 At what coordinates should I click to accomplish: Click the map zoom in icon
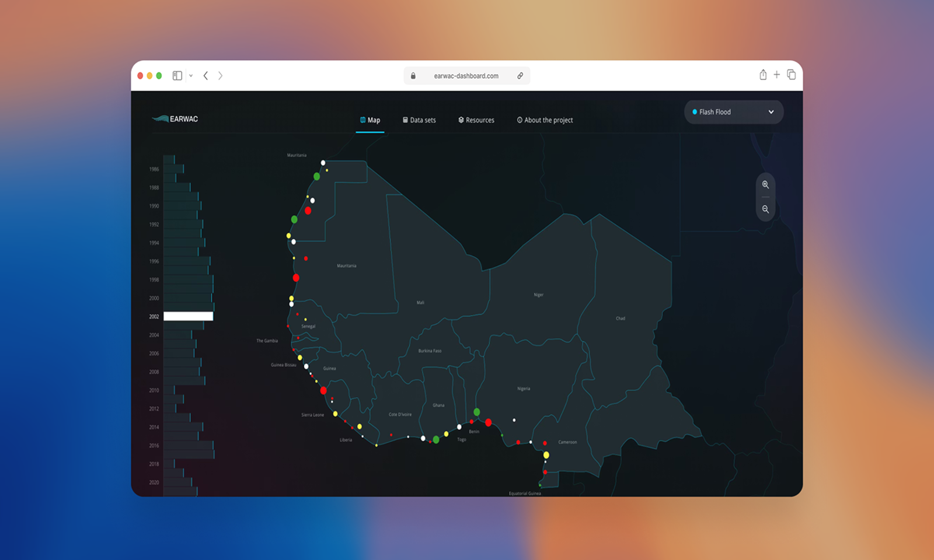[x=765, y=185]
